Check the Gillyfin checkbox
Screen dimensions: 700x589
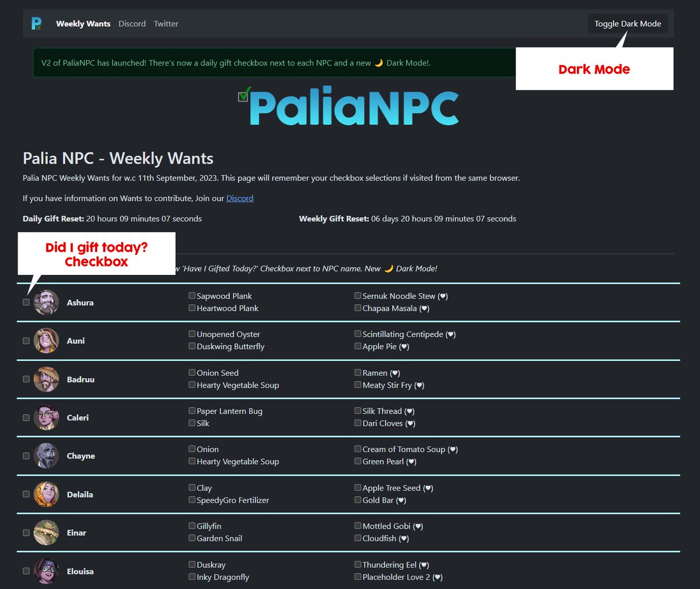192,526
